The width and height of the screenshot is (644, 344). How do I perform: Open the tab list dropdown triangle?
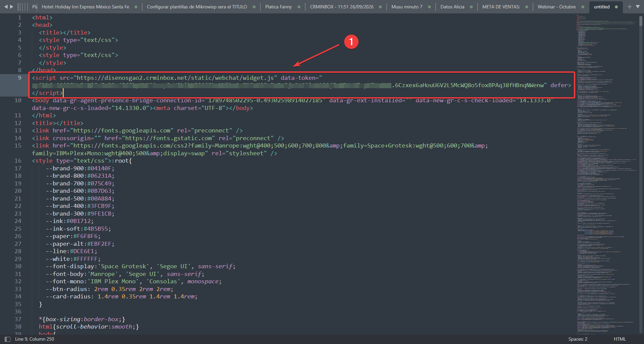click(638, 7)
